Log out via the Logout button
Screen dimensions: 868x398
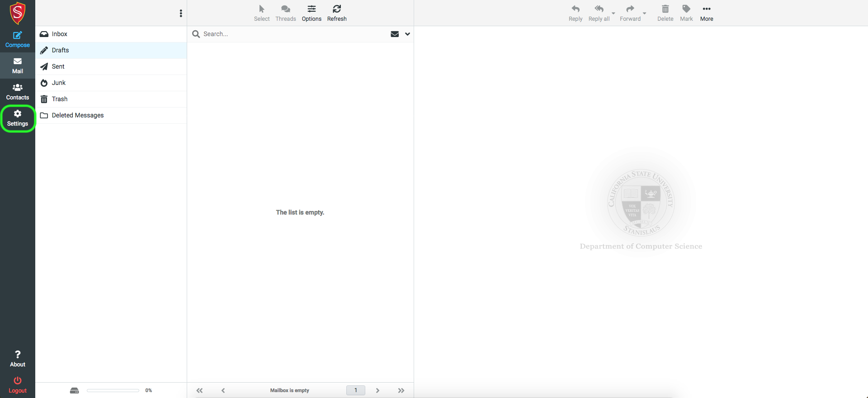pyautogui.click(x=18, y=385)
